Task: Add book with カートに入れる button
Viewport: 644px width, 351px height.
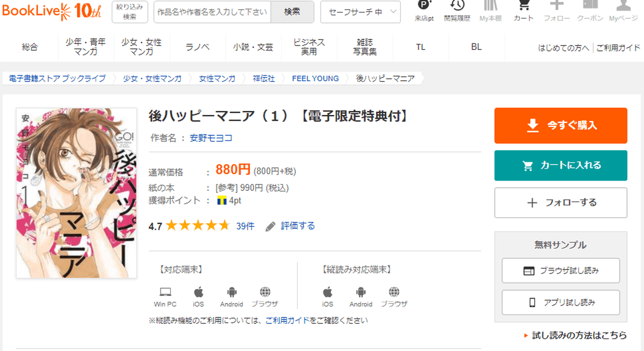Action: 560,165
